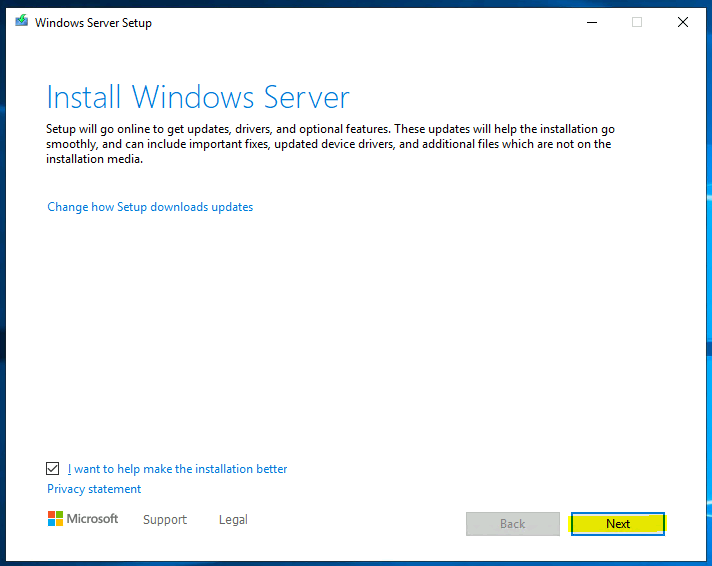Image resolution: width=712 pixels, height=566 pixels.
Task: Click the Install Windows Server heading
Action: pos(198,97)
